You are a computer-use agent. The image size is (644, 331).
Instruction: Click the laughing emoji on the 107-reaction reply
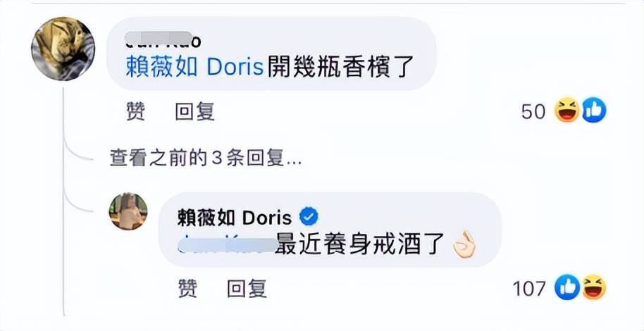coord(594,287)
